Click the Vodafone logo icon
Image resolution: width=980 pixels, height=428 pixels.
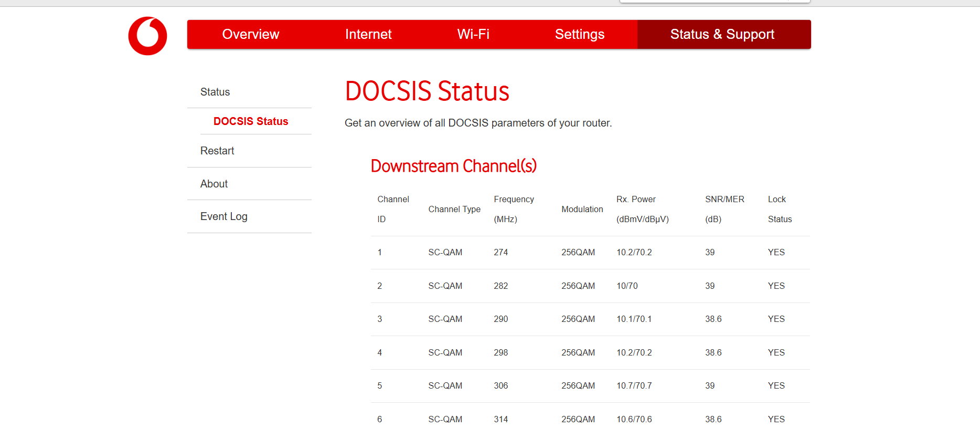click(x=147, y=36)
